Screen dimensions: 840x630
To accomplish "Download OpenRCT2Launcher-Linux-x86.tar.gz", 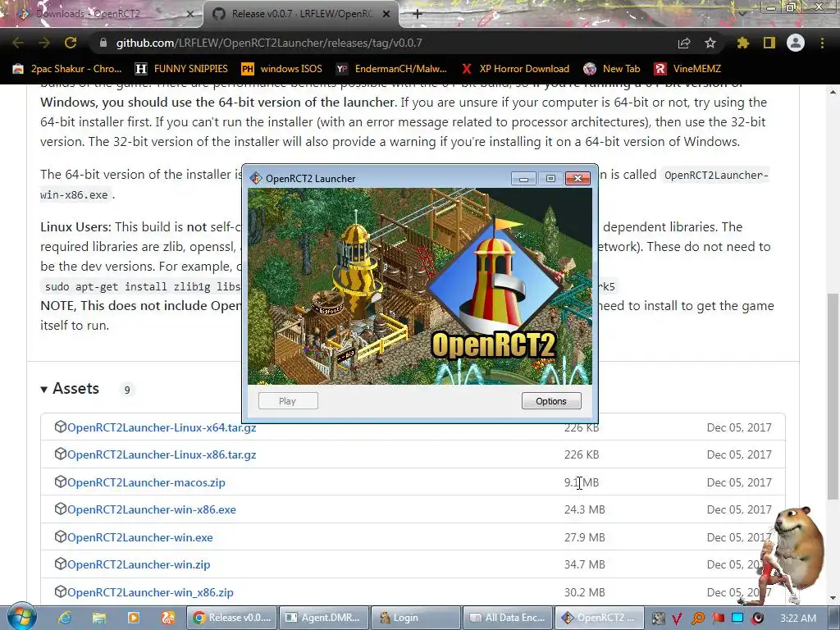I will click(162, 454).
